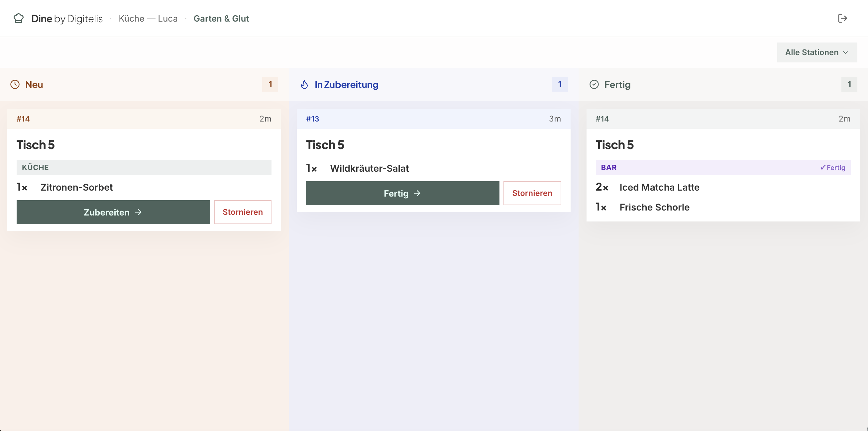Click the clock icon beside Neu
This screenshot has height=431, width=868.
coord(15,85)
